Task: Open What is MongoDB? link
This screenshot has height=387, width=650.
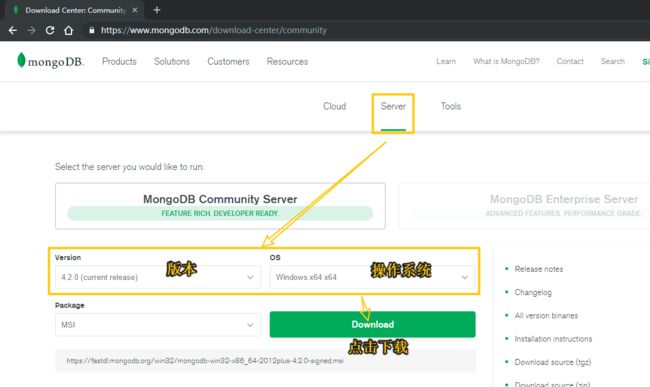Action: pos(506,61)
